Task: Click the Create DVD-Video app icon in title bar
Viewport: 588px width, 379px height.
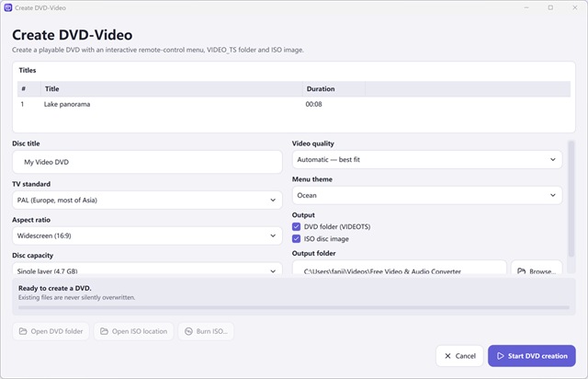Action: coord(8,7)
